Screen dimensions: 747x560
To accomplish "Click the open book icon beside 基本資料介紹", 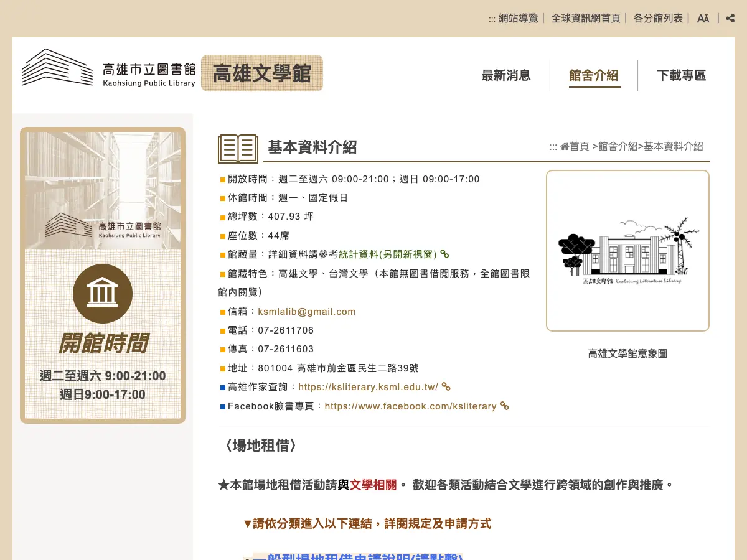I will (238, 148).
